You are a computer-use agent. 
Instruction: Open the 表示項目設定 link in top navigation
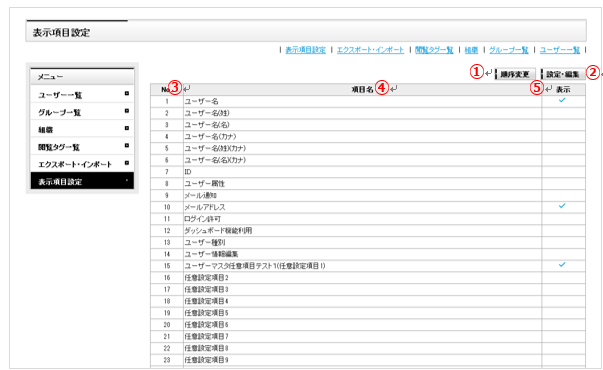(x=305, y=50)
